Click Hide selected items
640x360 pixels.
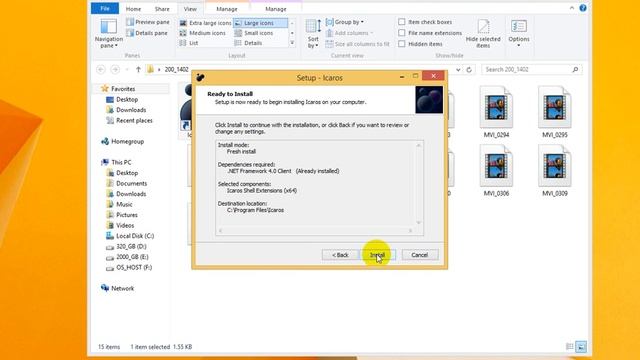[483, 33]
